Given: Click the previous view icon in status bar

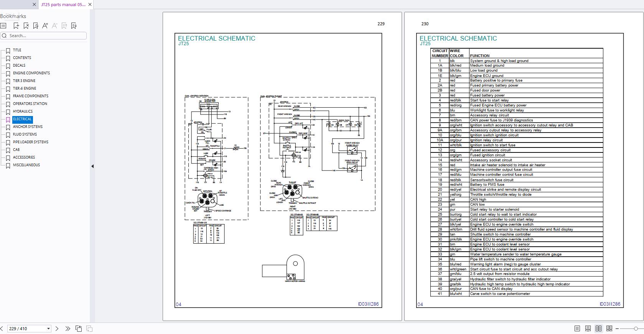Looking at the screenshot, I should click(79, 329).
